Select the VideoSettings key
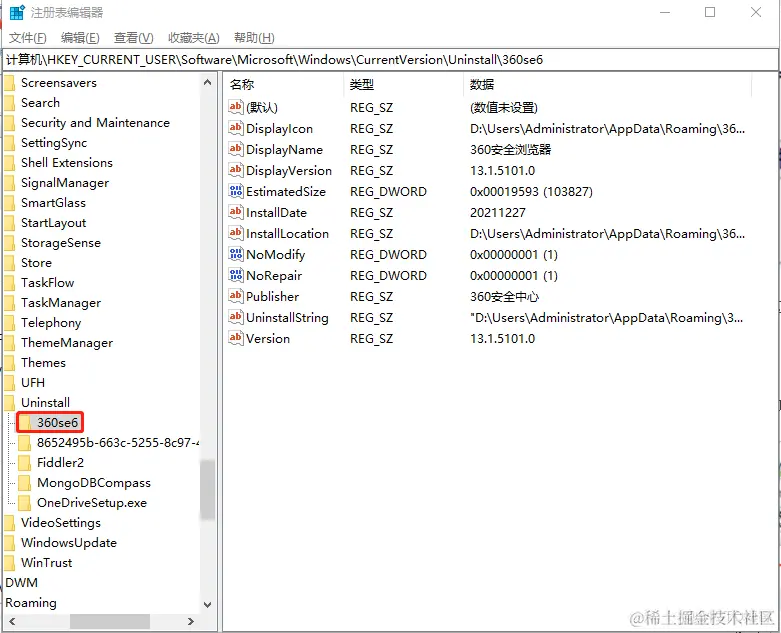This screenshot has height=633, width=781. pyautogui.click(x=61, y=522)
